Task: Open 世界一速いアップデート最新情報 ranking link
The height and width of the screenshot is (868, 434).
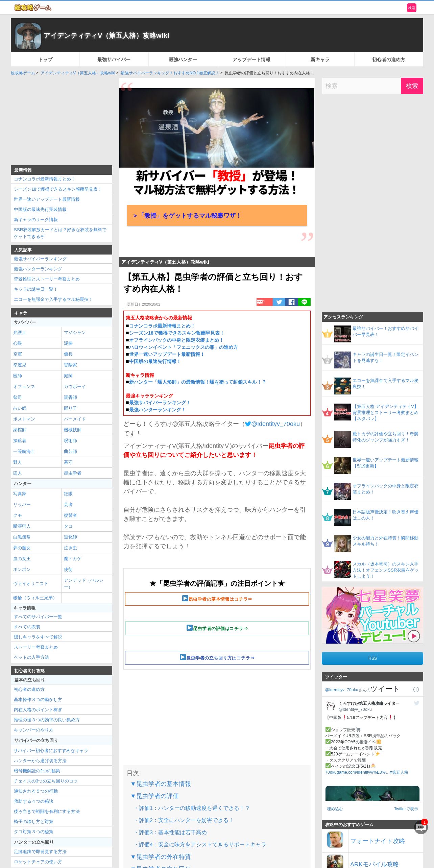Action: click(x=385, y=463)
